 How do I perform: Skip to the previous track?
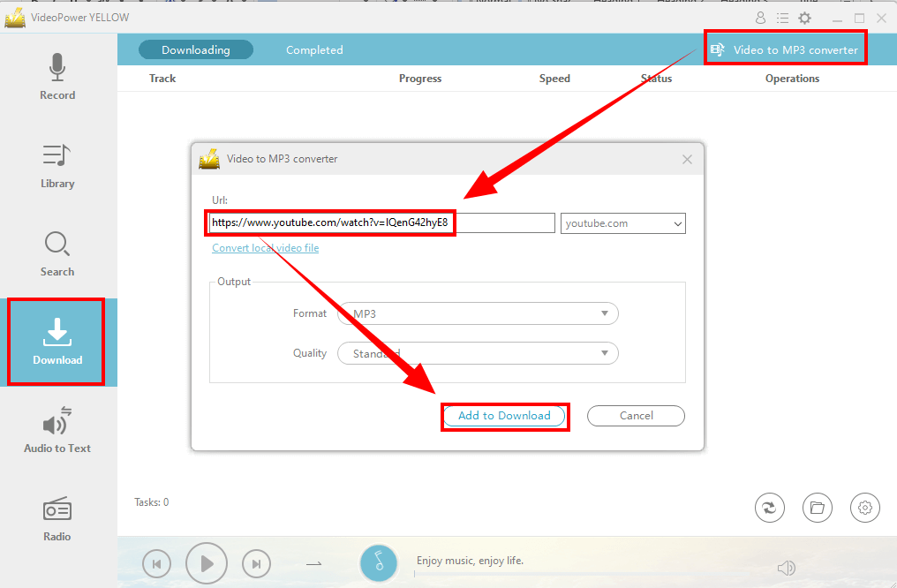157,564
